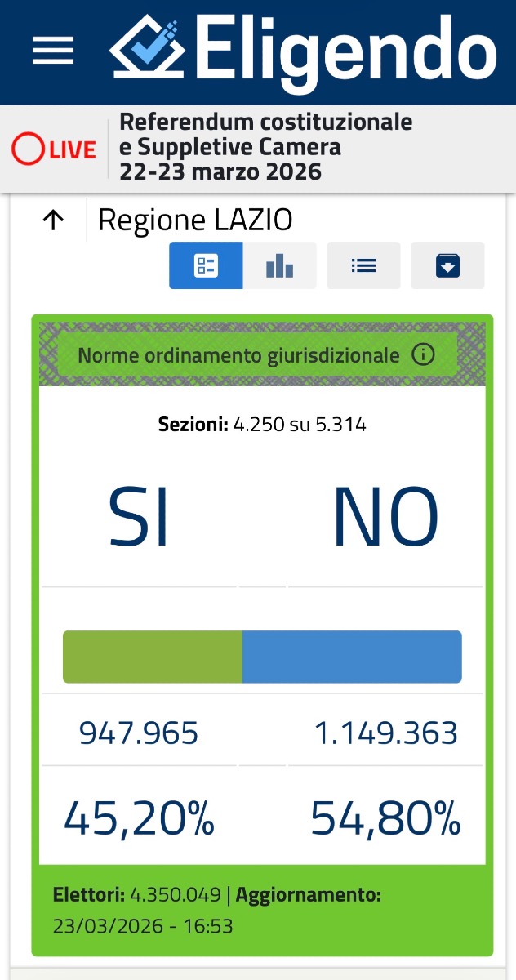
Task: Show info for Norme ordinamento giurisdizionale
Action: click(x=423, y=355)
